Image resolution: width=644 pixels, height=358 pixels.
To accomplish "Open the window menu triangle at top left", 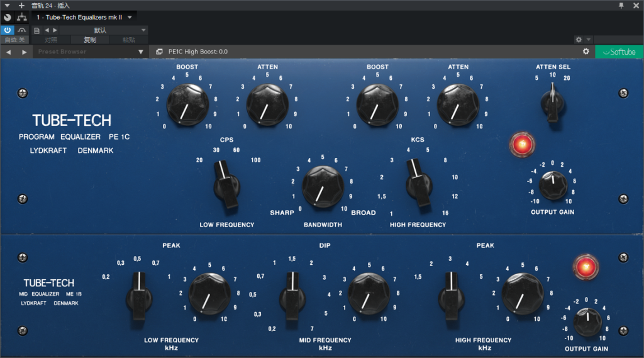I will 7,5.
